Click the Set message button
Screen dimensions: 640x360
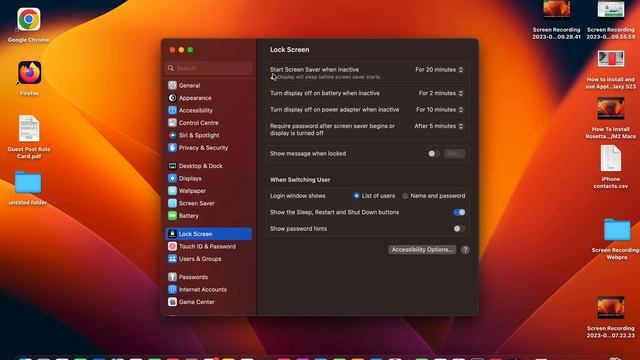(x=454, y=153)
